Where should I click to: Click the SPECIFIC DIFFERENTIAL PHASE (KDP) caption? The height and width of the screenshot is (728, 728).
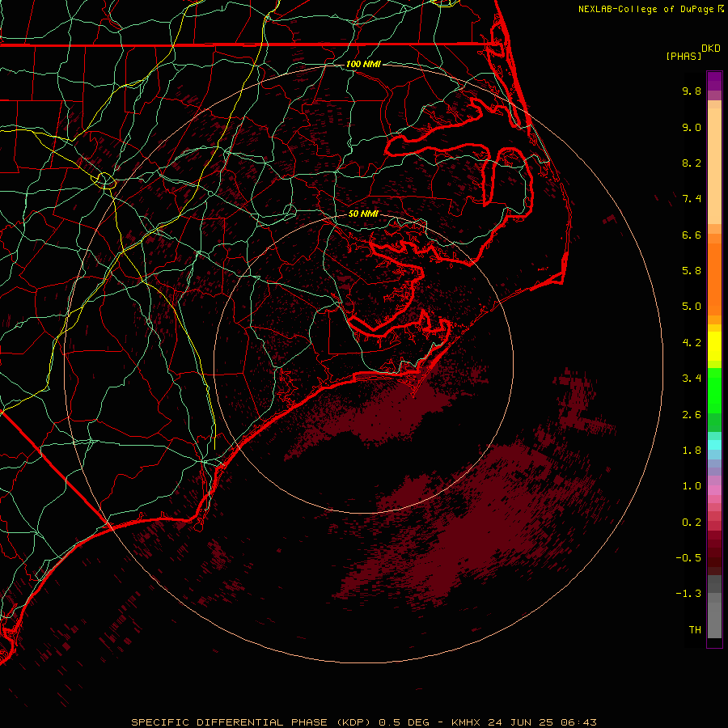point(251,722)
